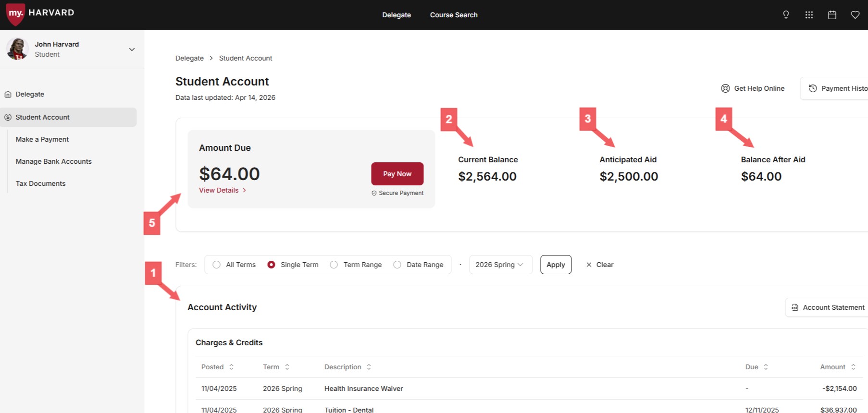The height and width of the screenshot is (413, 868).
Task: Click the Account Statement document icon
Action: tap(795, 307)
